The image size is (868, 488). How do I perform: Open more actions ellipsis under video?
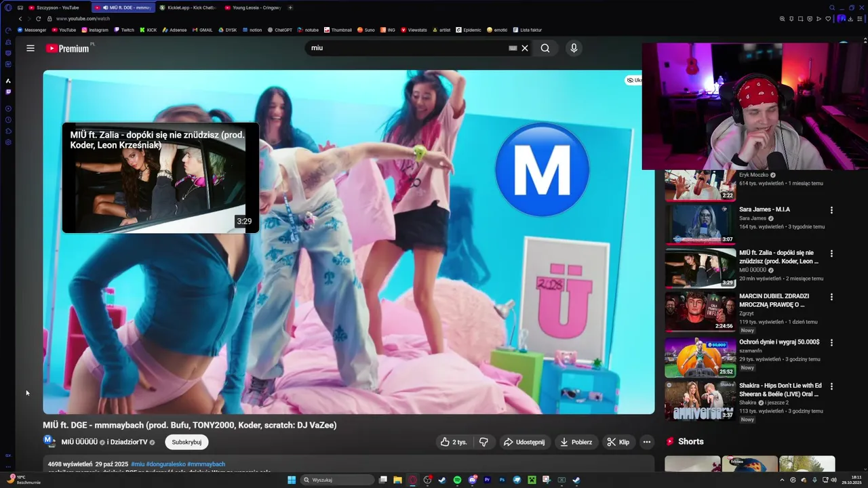point(647,442)
